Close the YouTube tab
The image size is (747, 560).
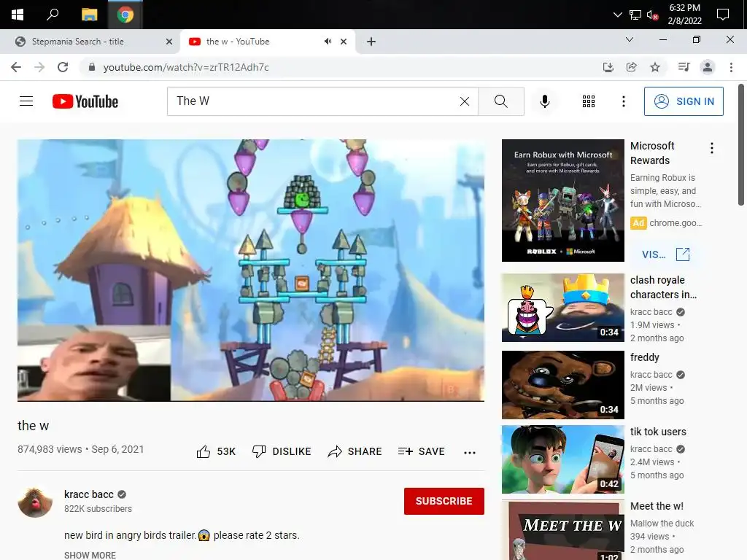(x=344, y=42)
